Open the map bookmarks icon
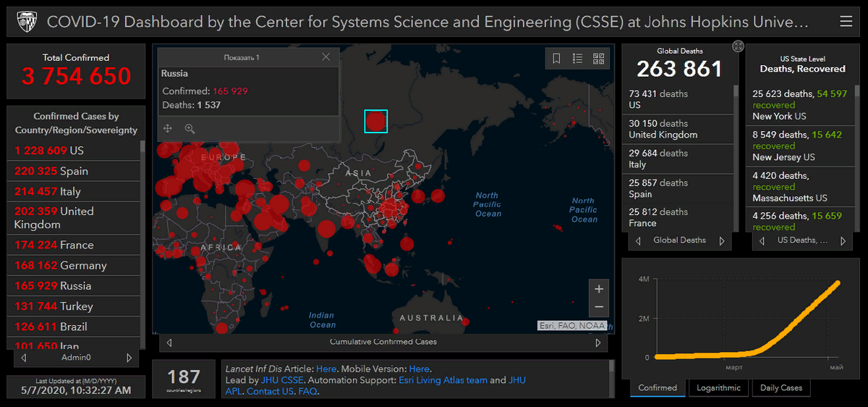The height and width of the screenshot is (407, 868). (x=556, y=59)
